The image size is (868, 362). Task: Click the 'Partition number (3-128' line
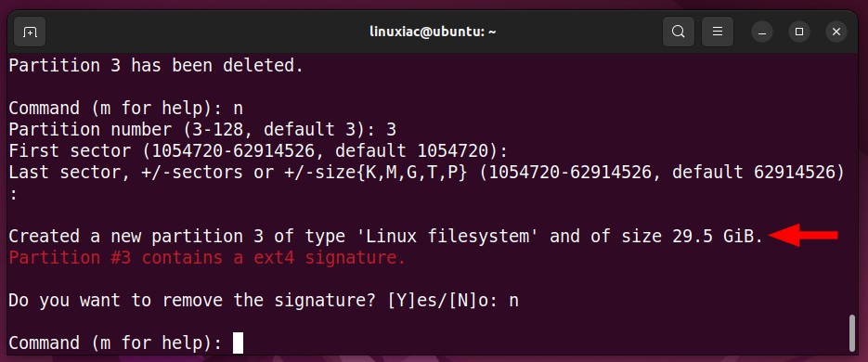click(x=202, y=130)
